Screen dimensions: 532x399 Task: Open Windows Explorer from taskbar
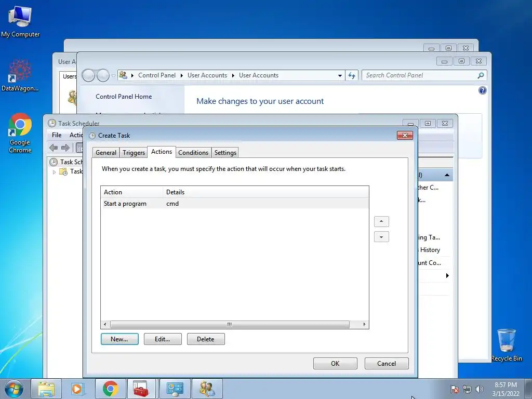click(46, 389)
